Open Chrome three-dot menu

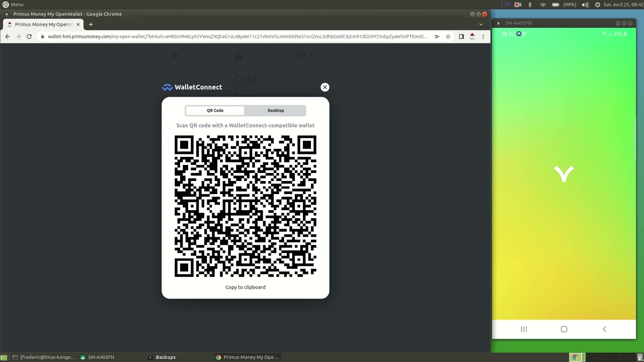tap(483, 36)
